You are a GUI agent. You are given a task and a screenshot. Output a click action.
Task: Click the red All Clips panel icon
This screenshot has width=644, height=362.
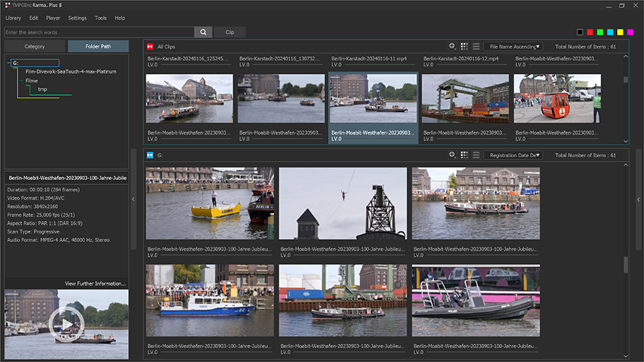pos(150,47)
